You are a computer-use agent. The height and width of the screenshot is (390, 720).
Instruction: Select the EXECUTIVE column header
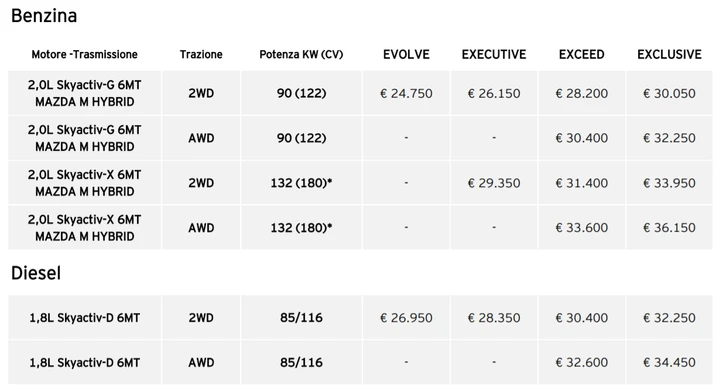494,55
